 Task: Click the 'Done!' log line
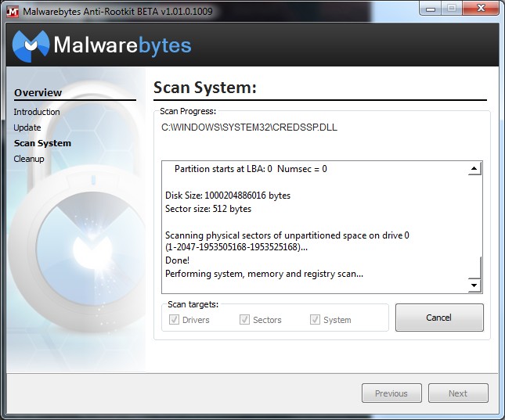point(177,260)
